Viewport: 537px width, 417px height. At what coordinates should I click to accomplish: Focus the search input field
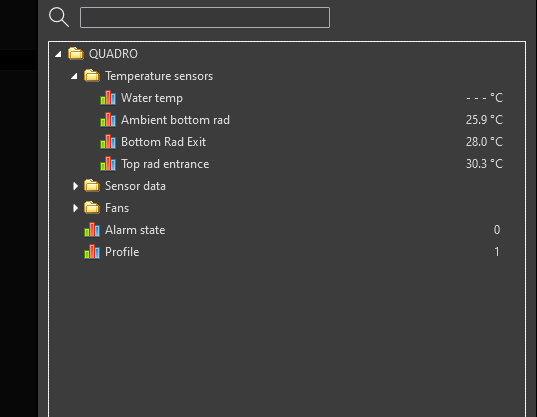point(205,17)
